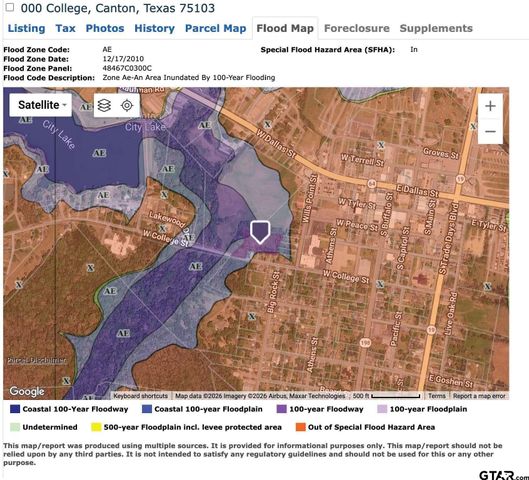Open the Satellite map type dropdown
This screenshot has height=480, width=529.
pos(41,105)
